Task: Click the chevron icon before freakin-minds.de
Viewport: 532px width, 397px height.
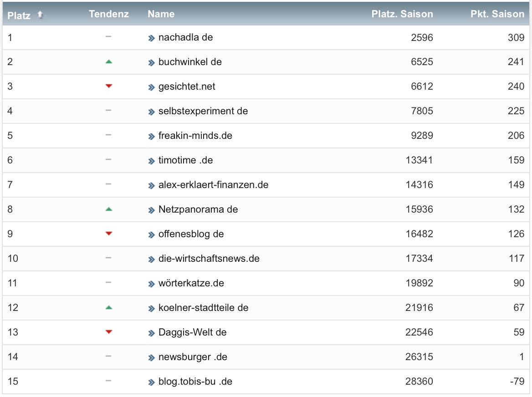Action: point(151,137)
